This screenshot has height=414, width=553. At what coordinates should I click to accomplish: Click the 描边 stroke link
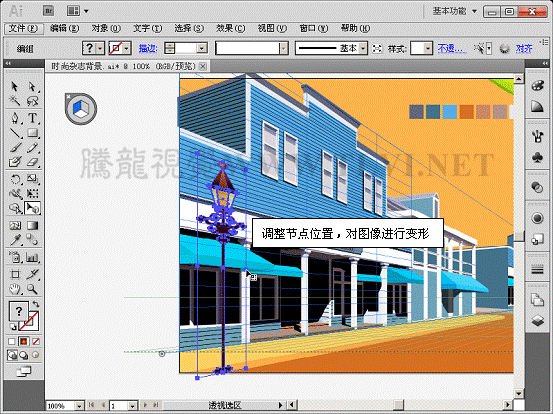[148, 49]
